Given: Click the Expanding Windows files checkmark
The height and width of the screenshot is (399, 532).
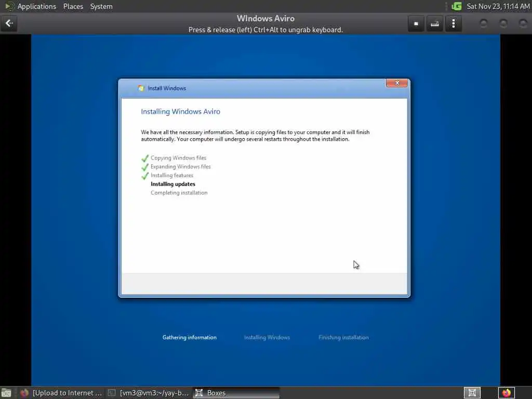Looking at the screenshot, I should coord(145,167).
